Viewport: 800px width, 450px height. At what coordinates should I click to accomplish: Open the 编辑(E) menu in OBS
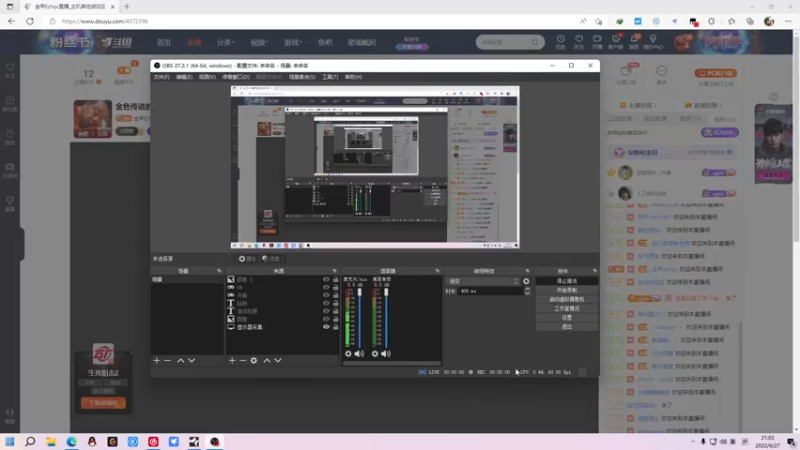coord(184,77)
